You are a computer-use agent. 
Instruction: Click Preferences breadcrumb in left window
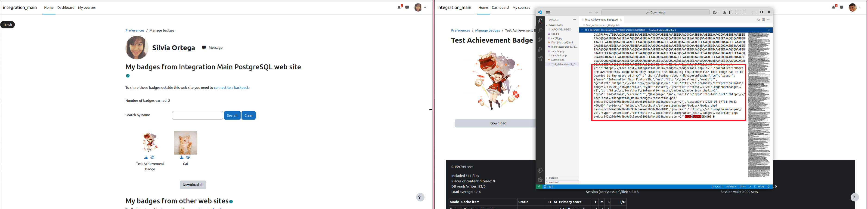point(135,30)
